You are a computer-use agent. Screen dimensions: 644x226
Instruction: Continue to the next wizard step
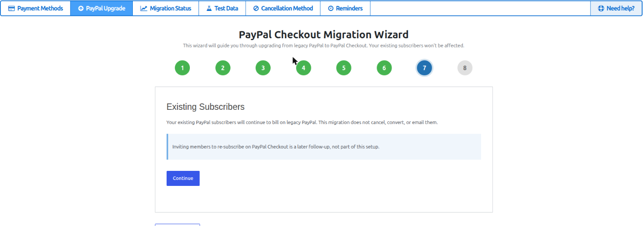pos(183,178)
